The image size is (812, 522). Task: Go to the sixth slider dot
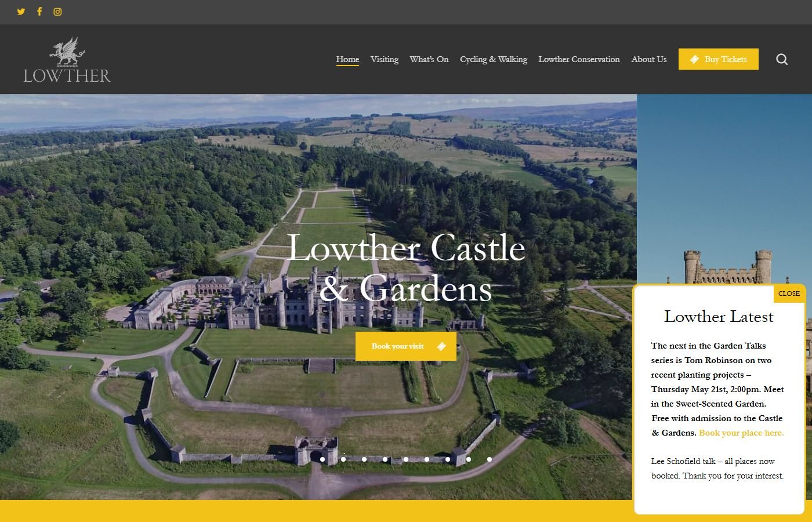427,459
